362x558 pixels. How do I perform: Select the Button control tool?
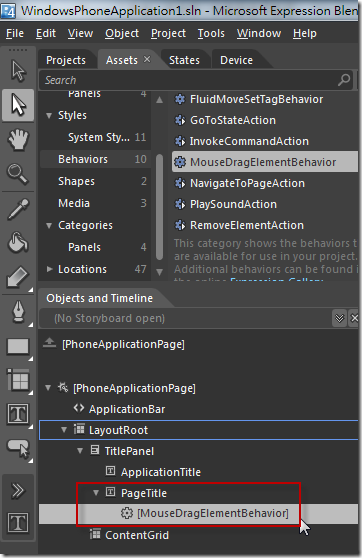coord(18,448)
